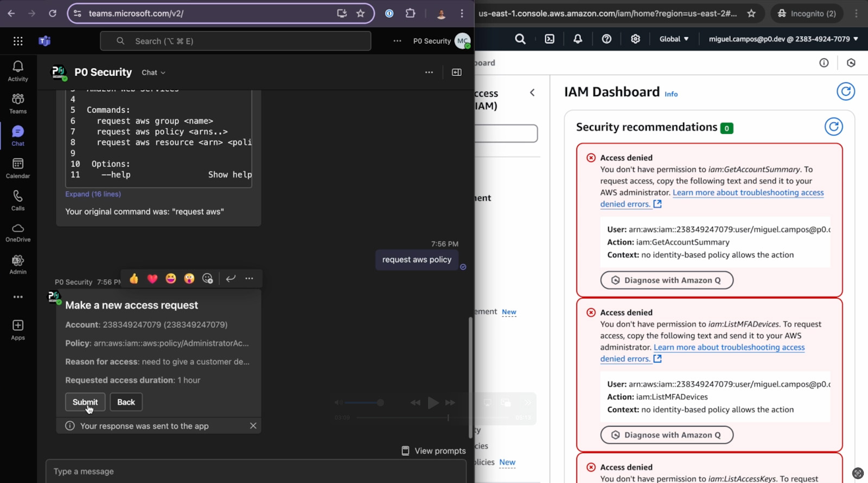Open Apps in Teams sidebar
Screen dimensions: 868x483
[18, 329]
